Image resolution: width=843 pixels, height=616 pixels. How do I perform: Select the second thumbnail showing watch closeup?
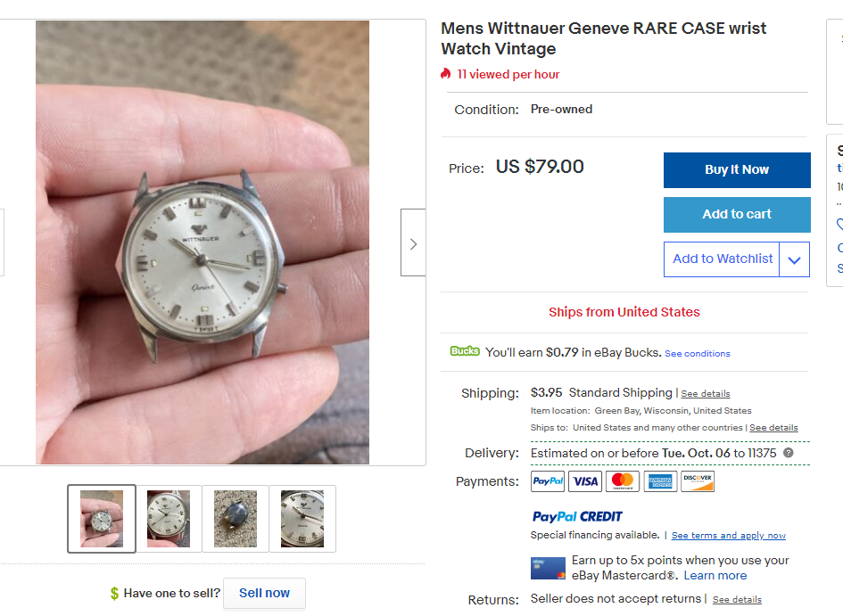tap(169, 519)
